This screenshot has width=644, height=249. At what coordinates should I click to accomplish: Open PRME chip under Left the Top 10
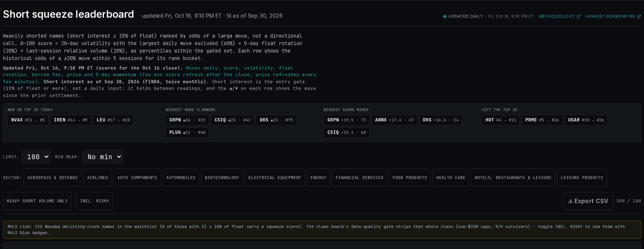click(542, 120)
